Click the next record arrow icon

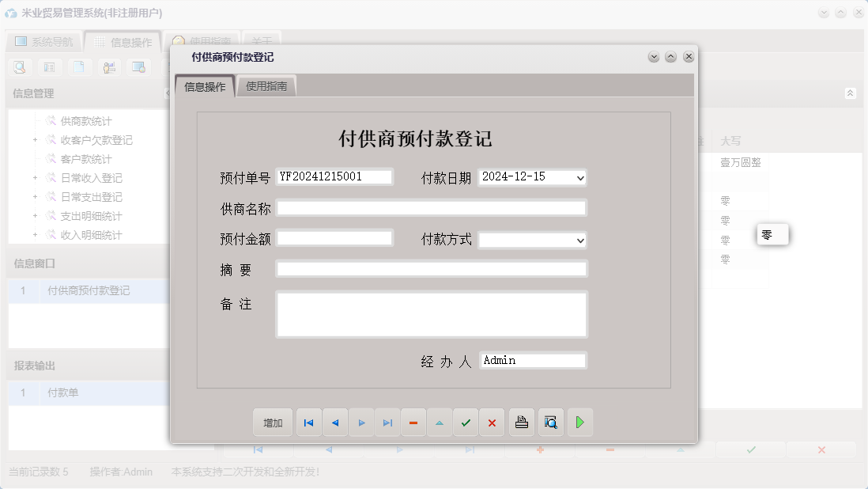point(361,422)
